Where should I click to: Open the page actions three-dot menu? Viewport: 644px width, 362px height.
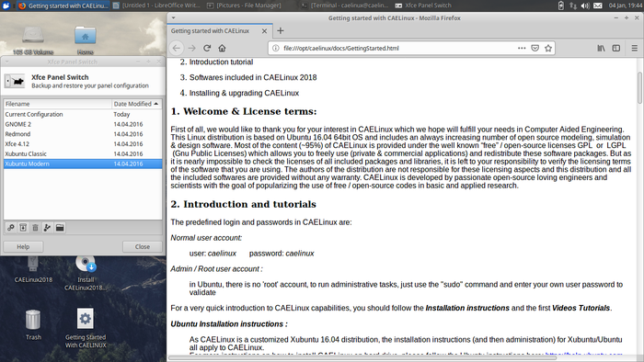522,48
